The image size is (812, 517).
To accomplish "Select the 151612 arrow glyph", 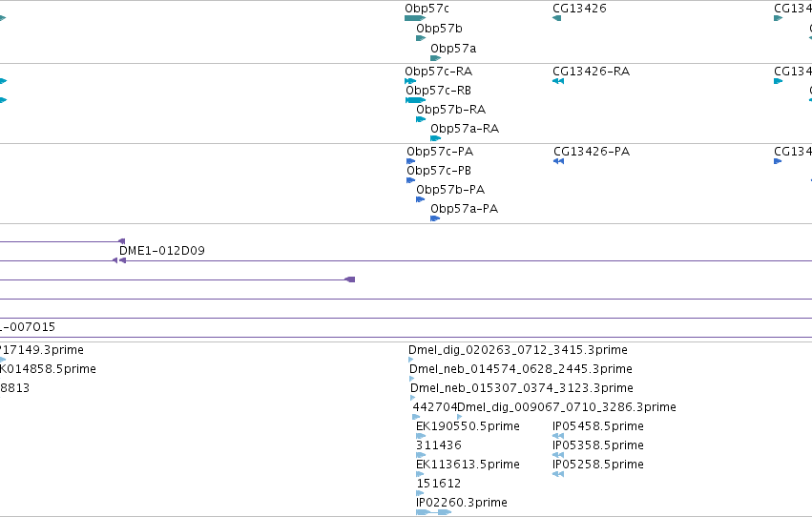I will coord(420,494).
